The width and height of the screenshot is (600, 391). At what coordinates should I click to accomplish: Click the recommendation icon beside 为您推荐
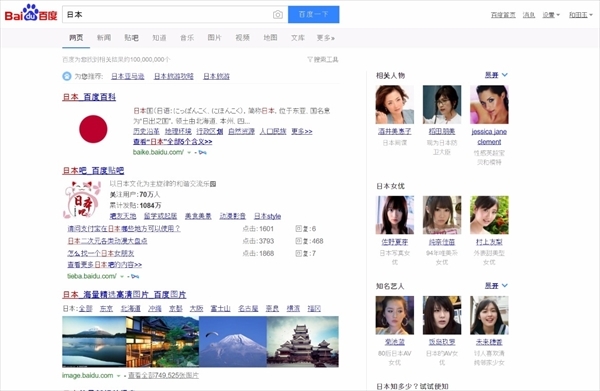(67, 76)
